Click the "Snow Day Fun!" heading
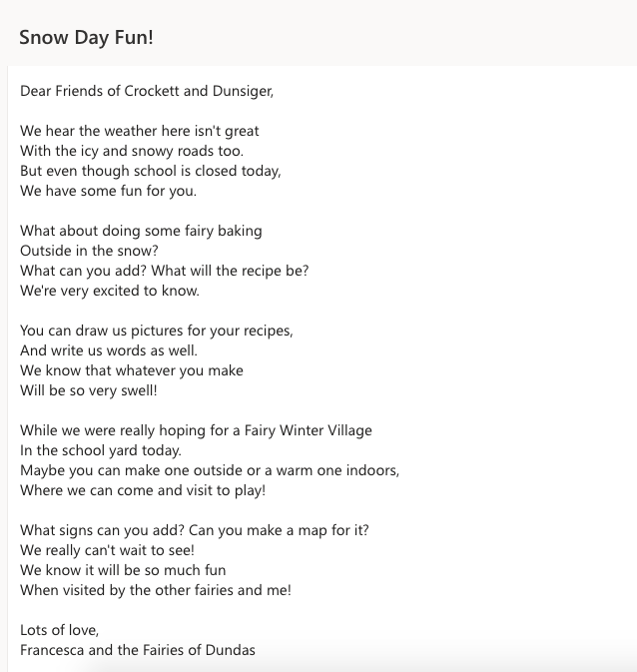 pos(86,38)
